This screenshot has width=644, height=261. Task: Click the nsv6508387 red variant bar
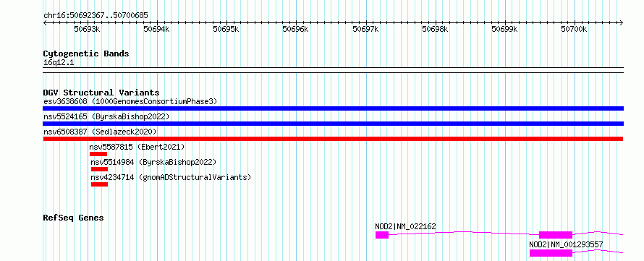click(333, 139)
